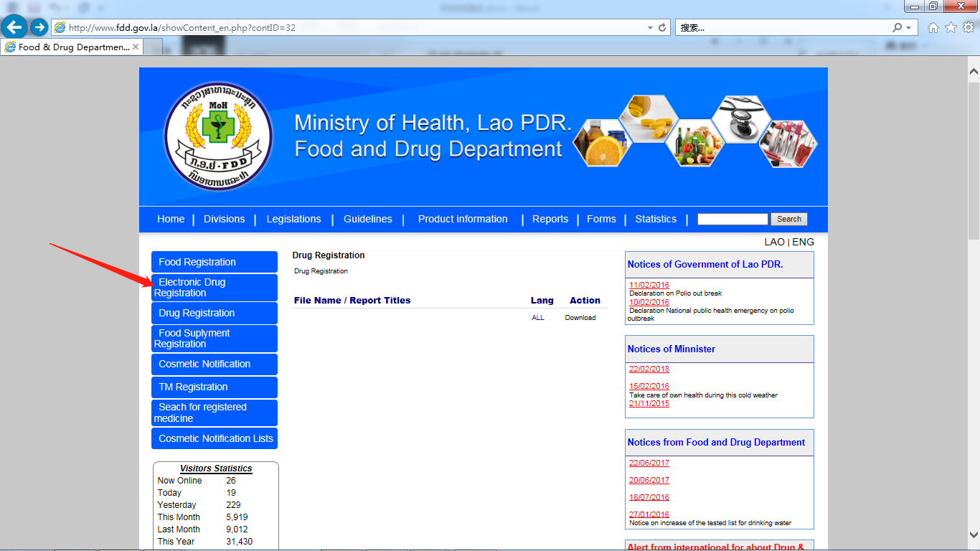The image size is (980, 551).
Task: Click the Download link for the file
Action: click(x=580, y=318)
